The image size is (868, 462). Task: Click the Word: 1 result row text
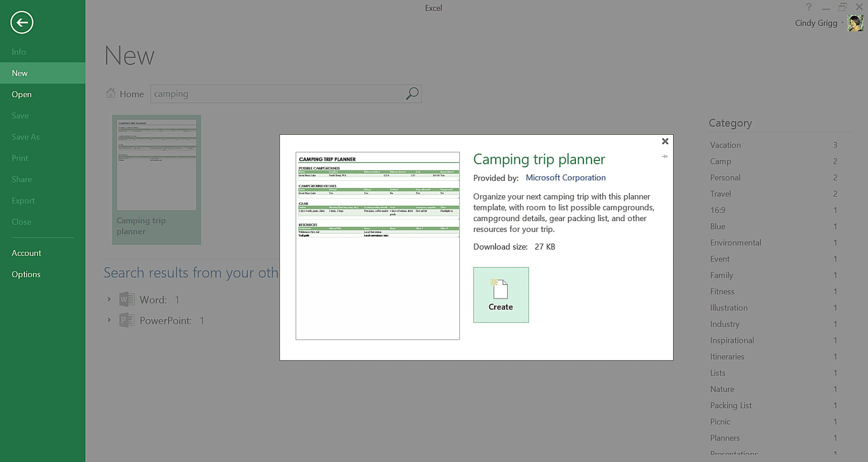pos(160,300)
